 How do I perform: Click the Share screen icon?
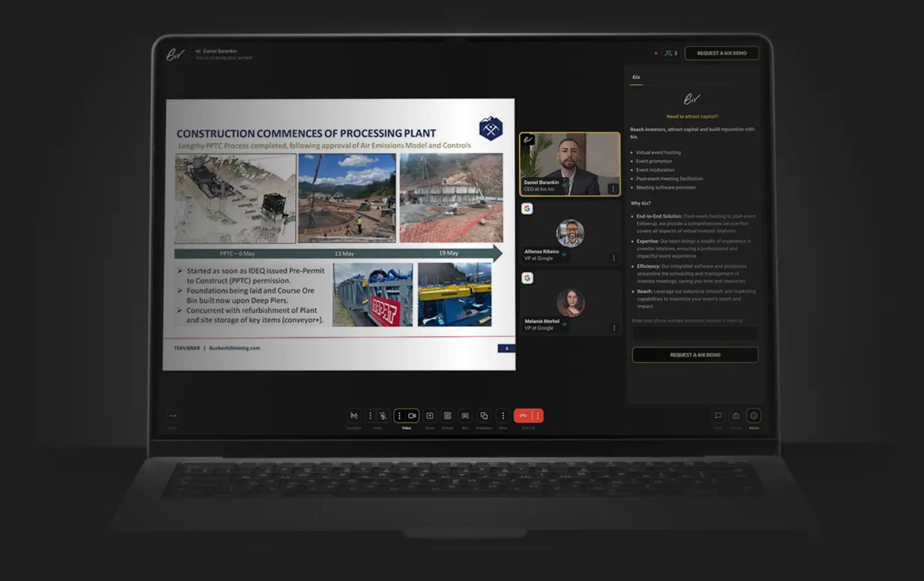(x=430, y=416)
